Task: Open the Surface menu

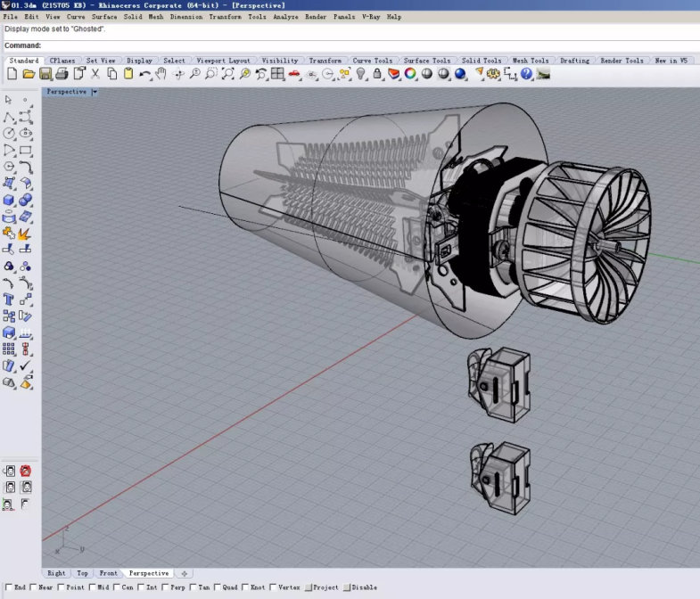Action: [104, 17]
